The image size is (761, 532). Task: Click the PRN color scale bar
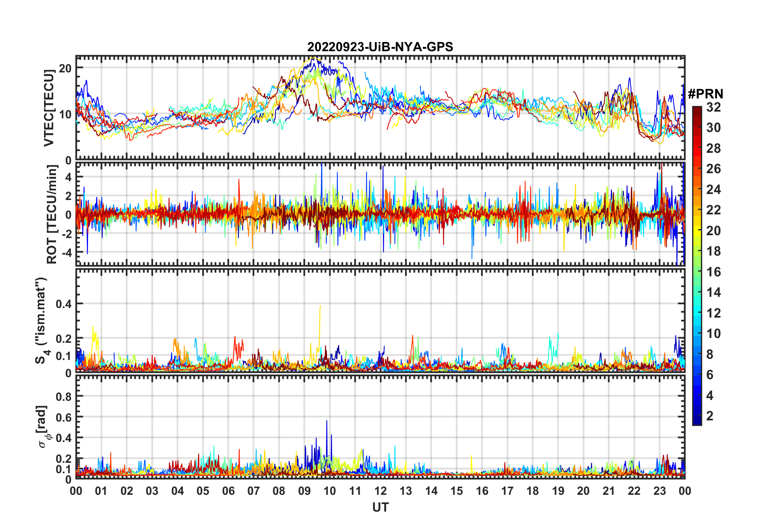pos(697,266)
